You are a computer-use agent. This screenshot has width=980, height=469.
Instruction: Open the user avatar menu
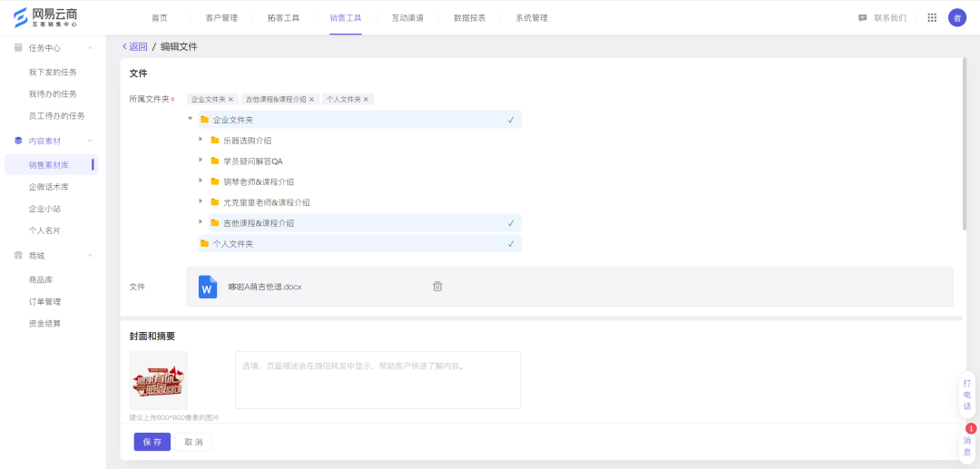click(x=957, y=17)
